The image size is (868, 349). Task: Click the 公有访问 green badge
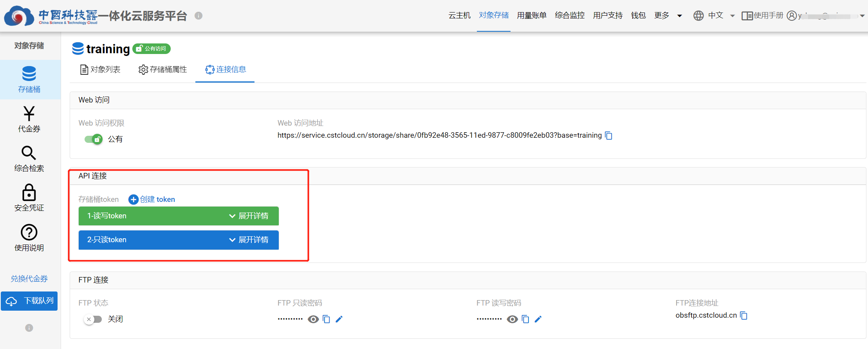pyautogui.click(x=152, y=49)
